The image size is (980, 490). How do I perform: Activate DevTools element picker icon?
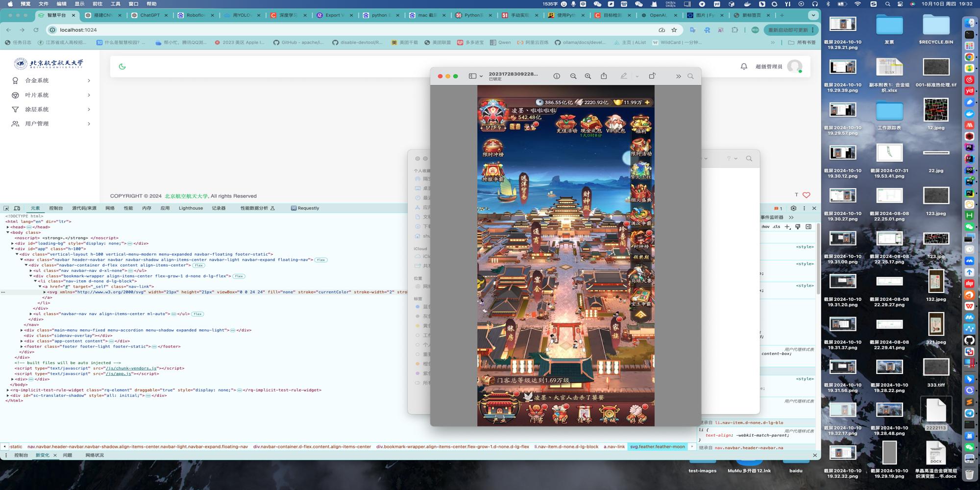point(6,208)
